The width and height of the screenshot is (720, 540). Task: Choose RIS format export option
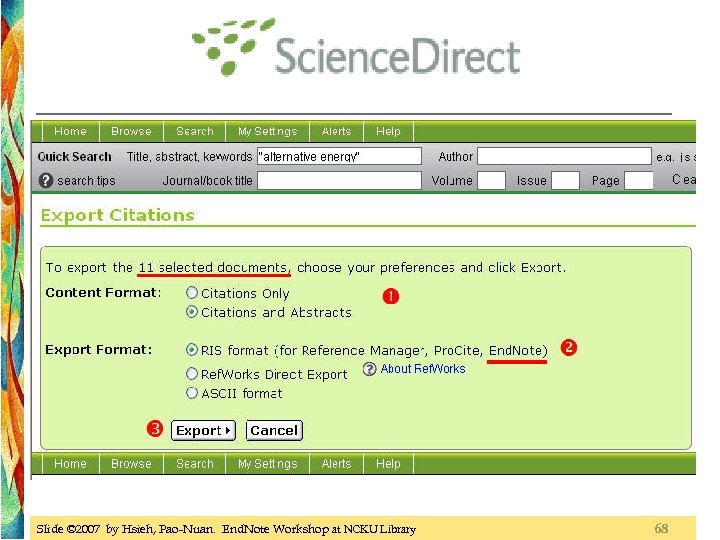[x=191, y=350]
